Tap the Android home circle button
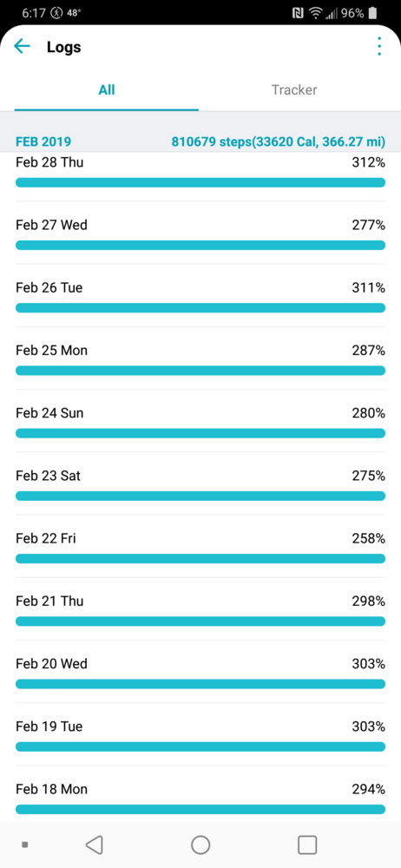The image size is (401, 868). [200, 845]
